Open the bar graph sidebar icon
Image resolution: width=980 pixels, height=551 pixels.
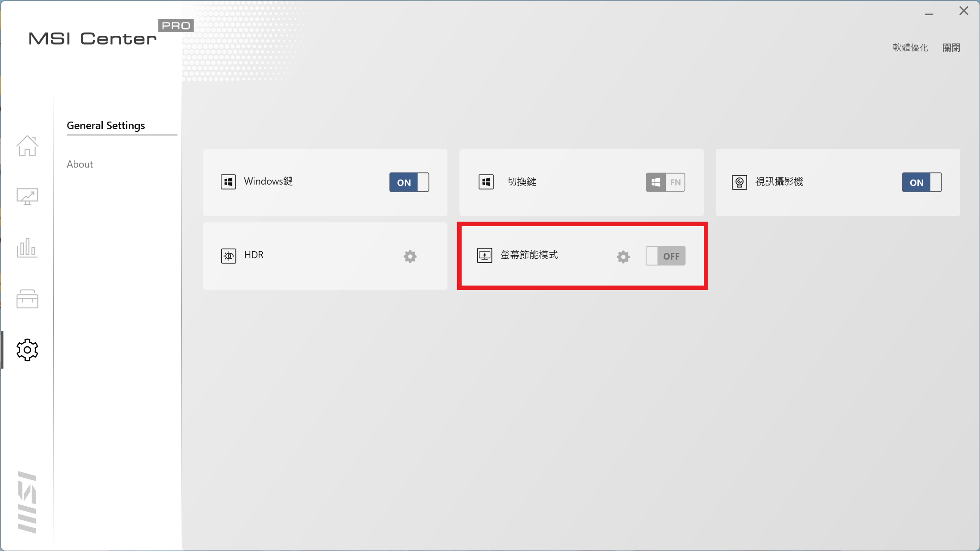coord(27,248)
